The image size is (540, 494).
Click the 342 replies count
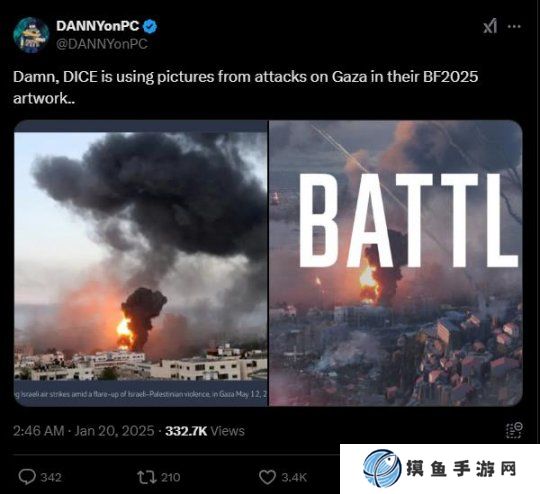[51, 477]
